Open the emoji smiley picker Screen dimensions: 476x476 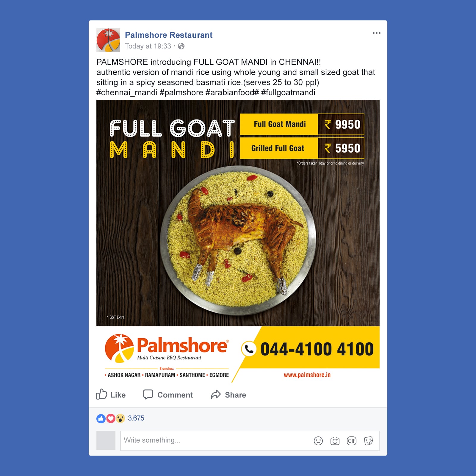318,441
